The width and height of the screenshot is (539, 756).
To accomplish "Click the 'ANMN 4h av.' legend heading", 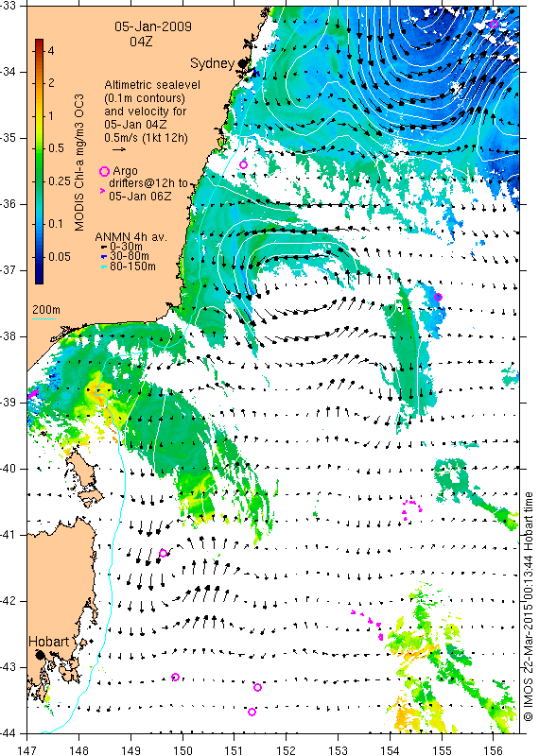I will pos(130,237).
